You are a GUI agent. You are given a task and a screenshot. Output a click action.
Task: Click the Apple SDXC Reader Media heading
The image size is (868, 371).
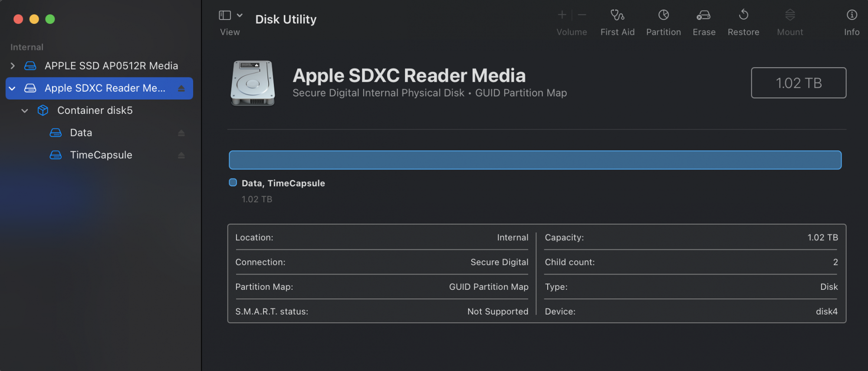[x=409, y=76]
